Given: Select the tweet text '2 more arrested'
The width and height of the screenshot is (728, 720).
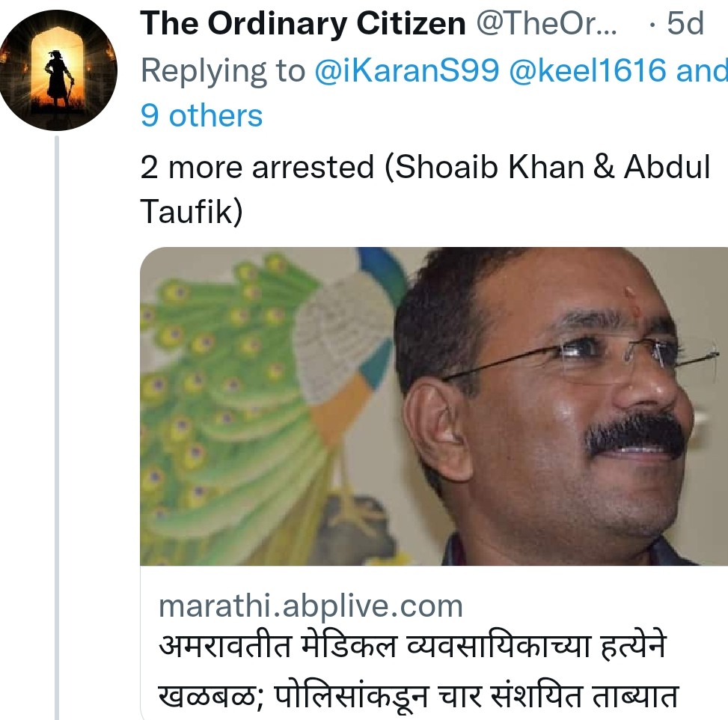Looking at the screenshot, I should coord(257,167).
